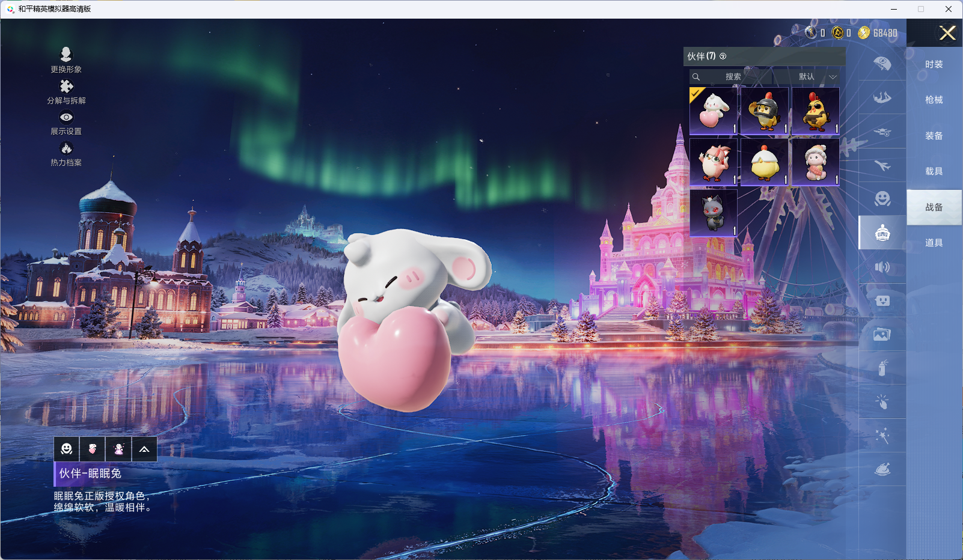Expand companion actions with up chevron
The image size is (963, 560).
144,449
